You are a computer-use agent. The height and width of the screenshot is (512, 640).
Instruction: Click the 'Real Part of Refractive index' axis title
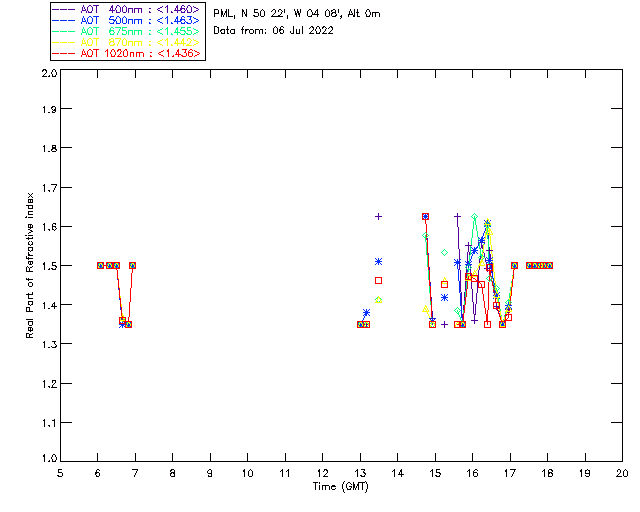[30, 265]
